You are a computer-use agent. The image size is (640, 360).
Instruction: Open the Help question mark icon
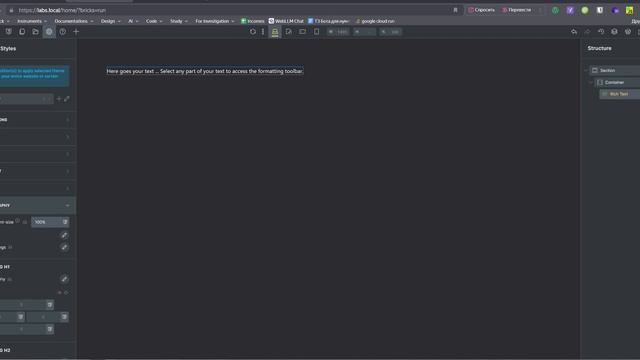click(62, 31)
